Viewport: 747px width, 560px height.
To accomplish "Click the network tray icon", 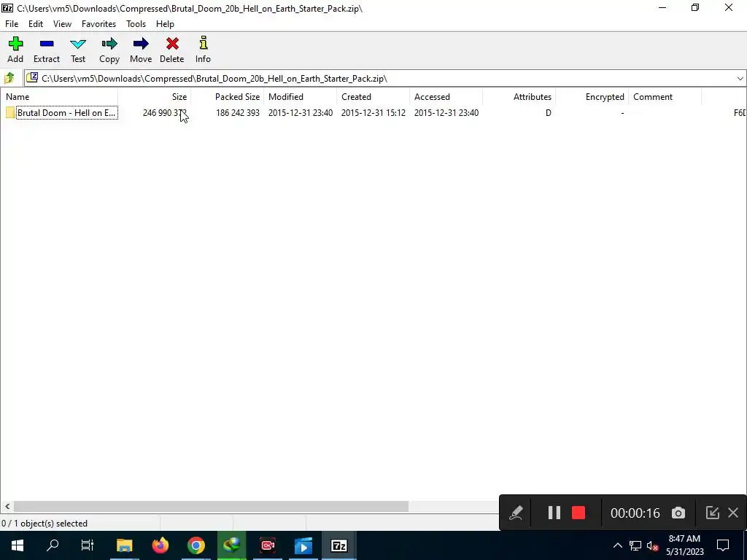I will click(635, 545).
